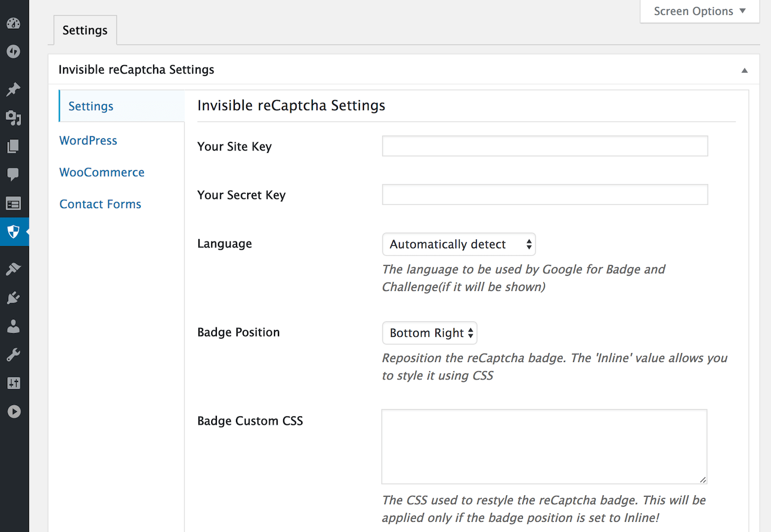Open the Language dropdown
This screenshot has width=771, height=532.
pyautogui.click(x=458, y=244)
